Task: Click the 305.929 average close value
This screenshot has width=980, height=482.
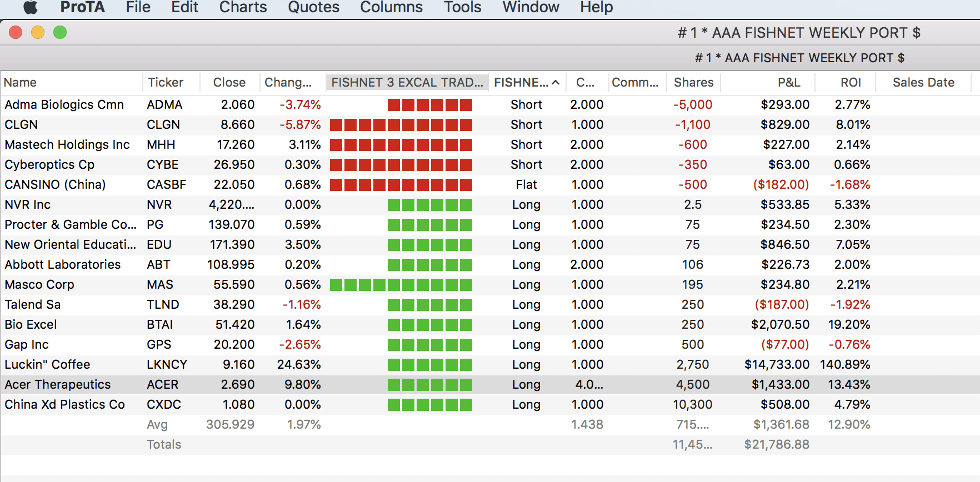Action: 230,424
